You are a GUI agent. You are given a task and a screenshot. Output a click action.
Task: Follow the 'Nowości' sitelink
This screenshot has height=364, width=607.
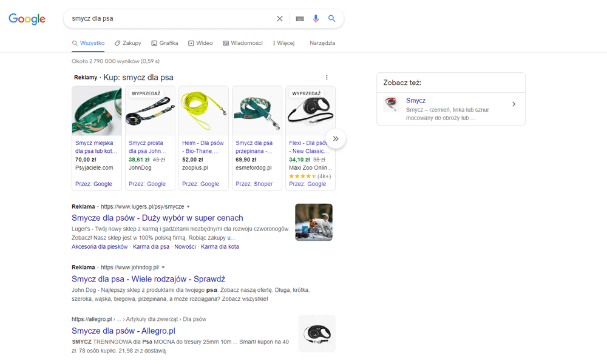185,247
